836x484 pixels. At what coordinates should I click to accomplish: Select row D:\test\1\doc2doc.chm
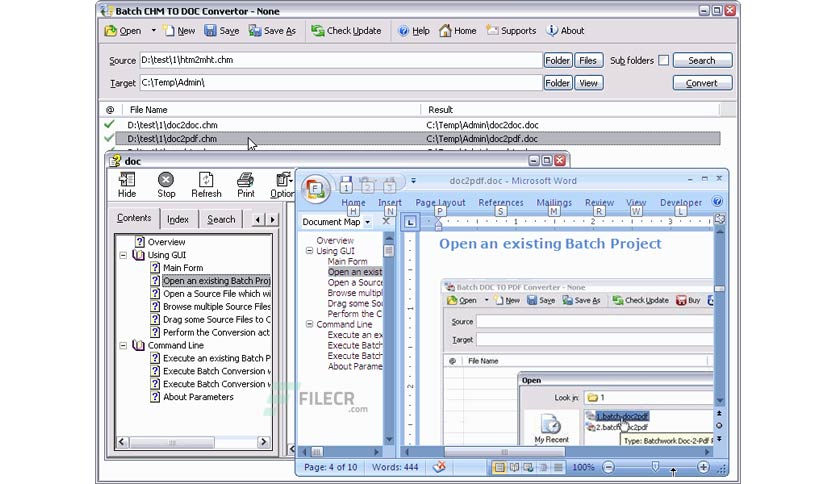coord(173,125)
